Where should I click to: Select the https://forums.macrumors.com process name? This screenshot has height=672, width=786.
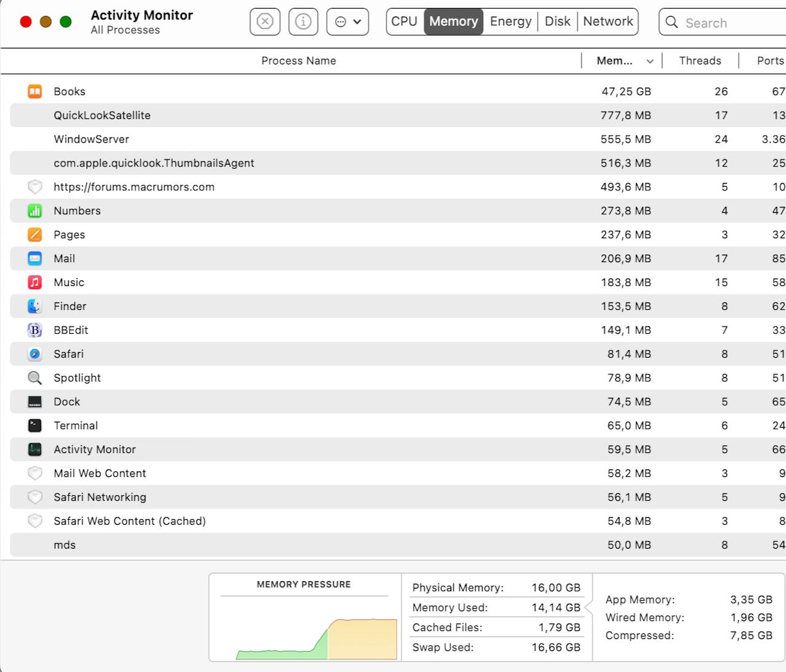134,187
